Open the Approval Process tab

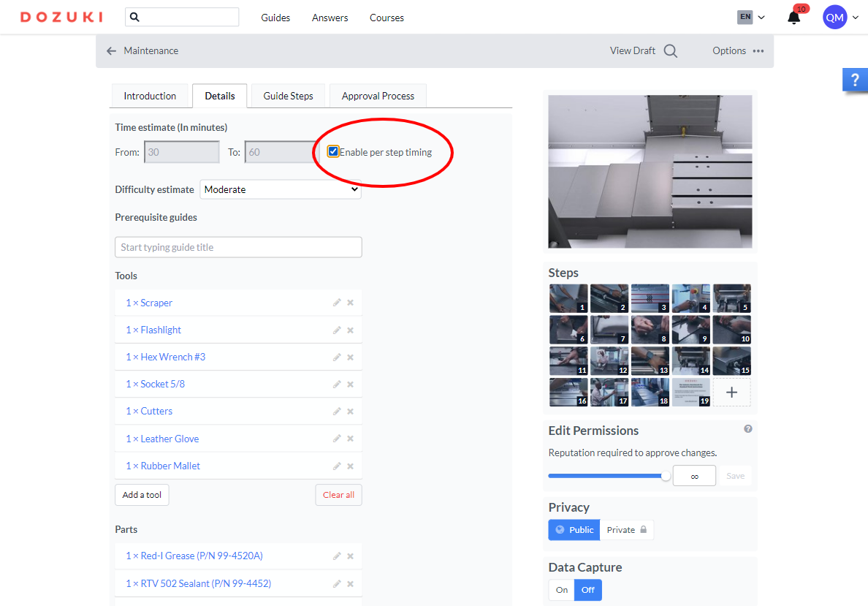click(x=378, y=96)
